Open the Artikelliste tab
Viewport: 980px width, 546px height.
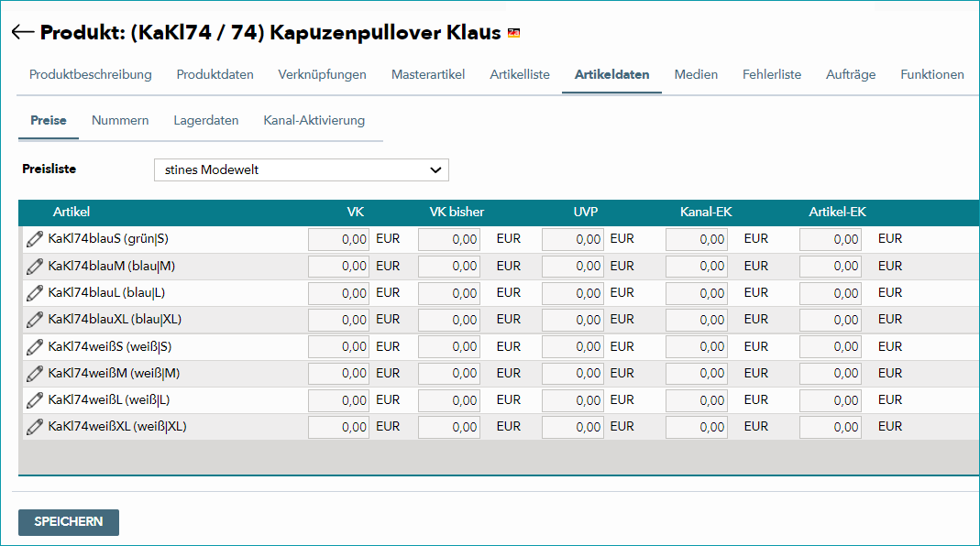click(x=520, y=74)
